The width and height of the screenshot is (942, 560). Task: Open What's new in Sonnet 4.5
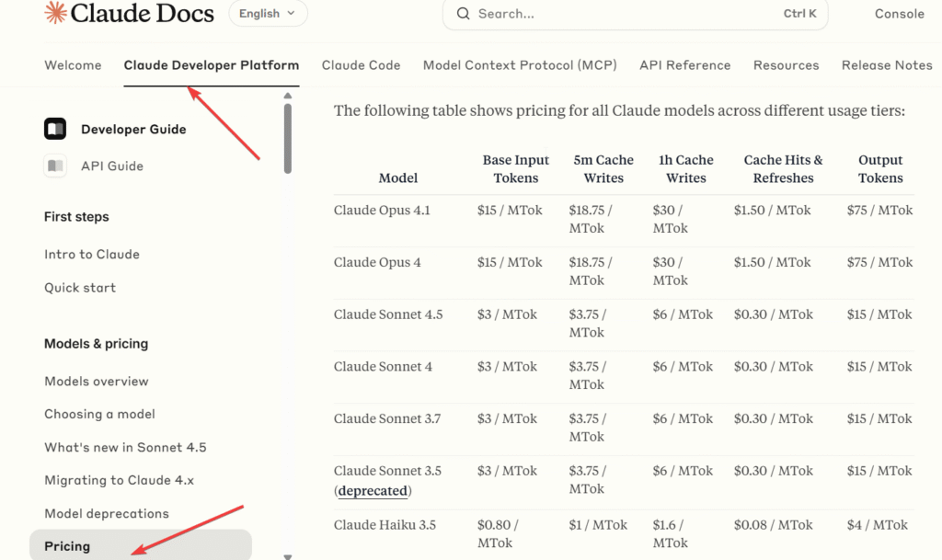pyautogui.click(x=125, y=447)
